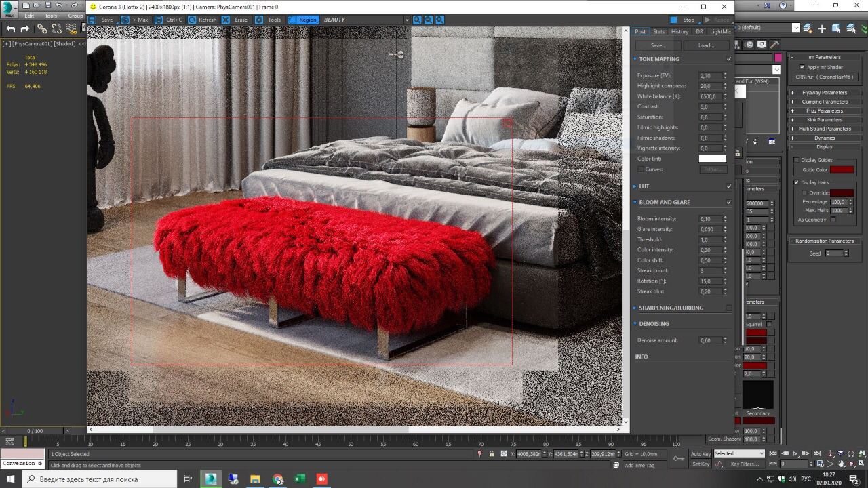Click the zoom to fit magnifier icon
The width and height of the screenshot is (868, 488).
coord(439,20)
